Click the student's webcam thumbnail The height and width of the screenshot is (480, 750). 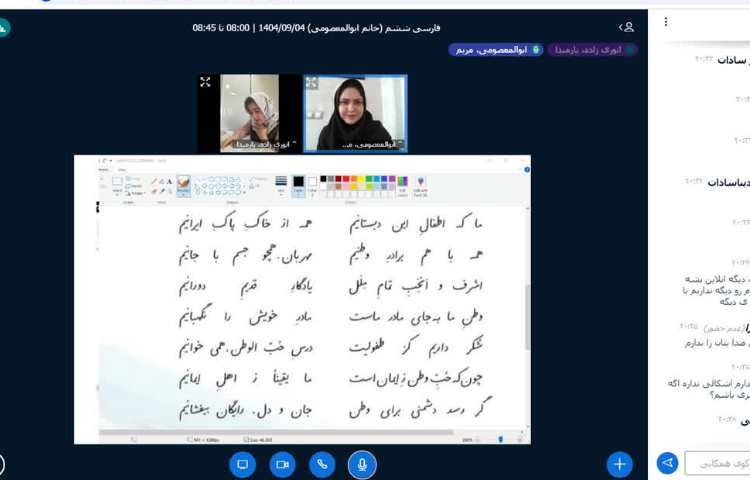click(x=249, y=113)
